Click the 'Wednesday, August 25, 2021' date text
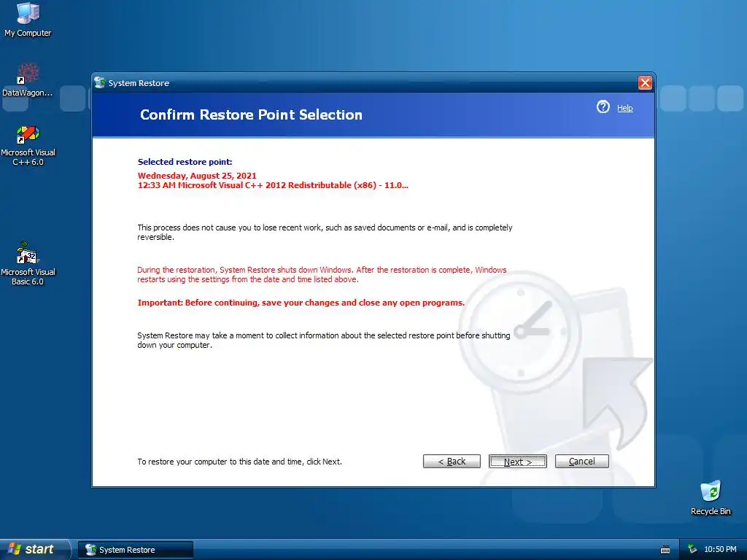This screenshot has height=560, width=747. (x=197, y=176)
